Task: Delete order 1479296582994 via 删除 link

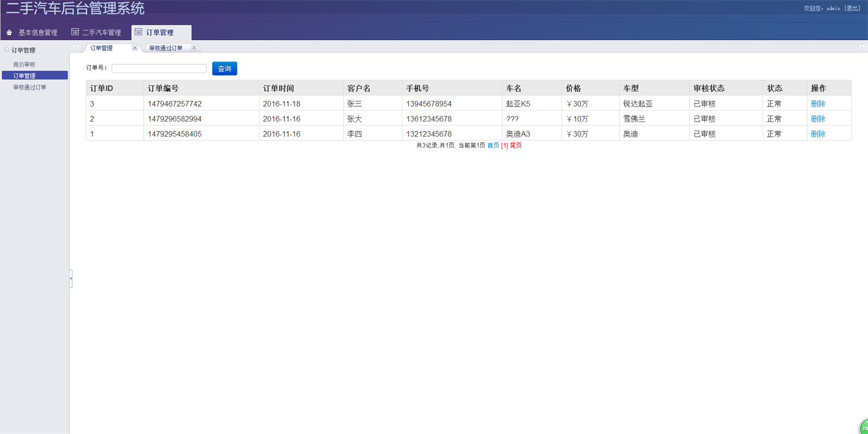Action: [x=818, y=119]
